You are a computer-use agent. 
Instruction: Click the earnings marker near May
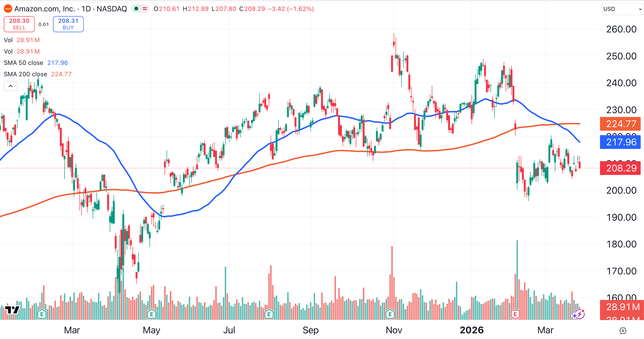pyautogui.click(x=151, y=314)
